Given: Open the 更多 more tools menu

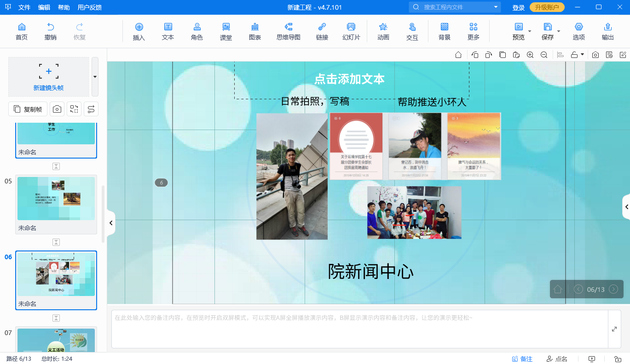Looking at the screenshot, I should [x=474, y=31].
